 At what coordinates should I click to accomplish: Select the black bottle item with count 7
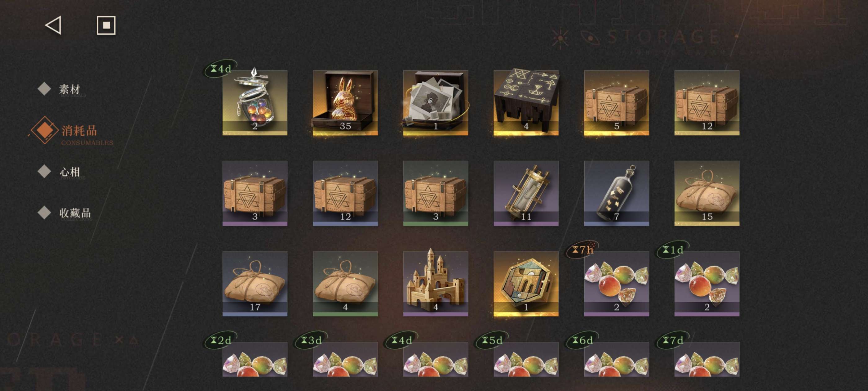point(616,193)
